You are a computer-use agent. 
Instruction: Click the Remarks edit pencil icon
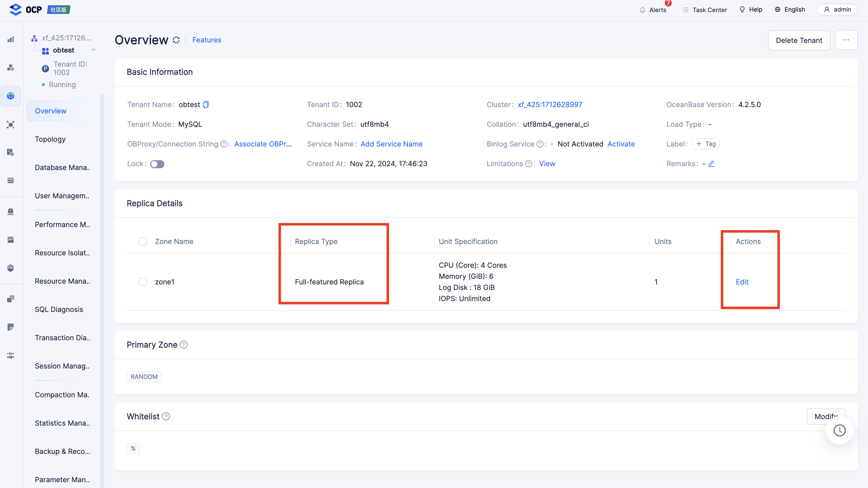(711, 164)
